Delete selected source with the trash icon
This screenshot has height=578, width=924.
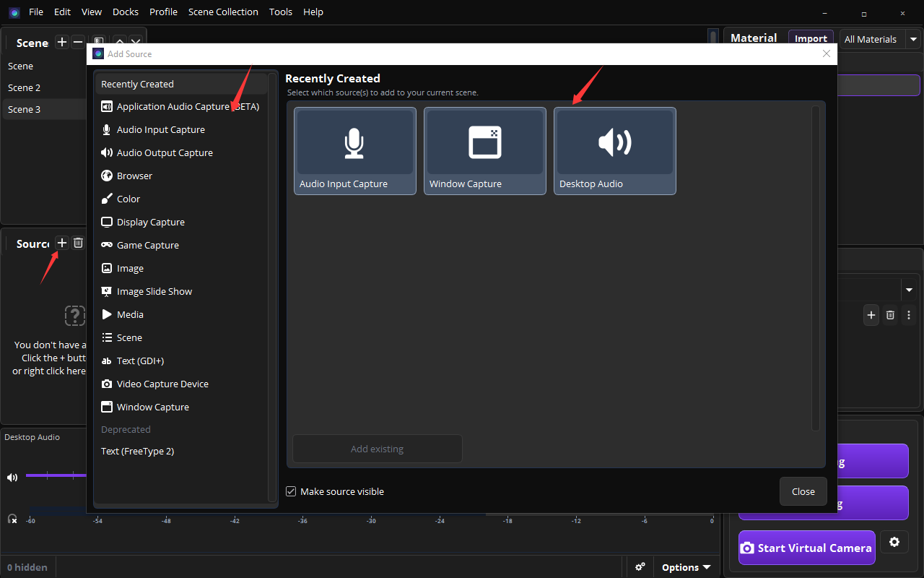(x=78, y=243)
